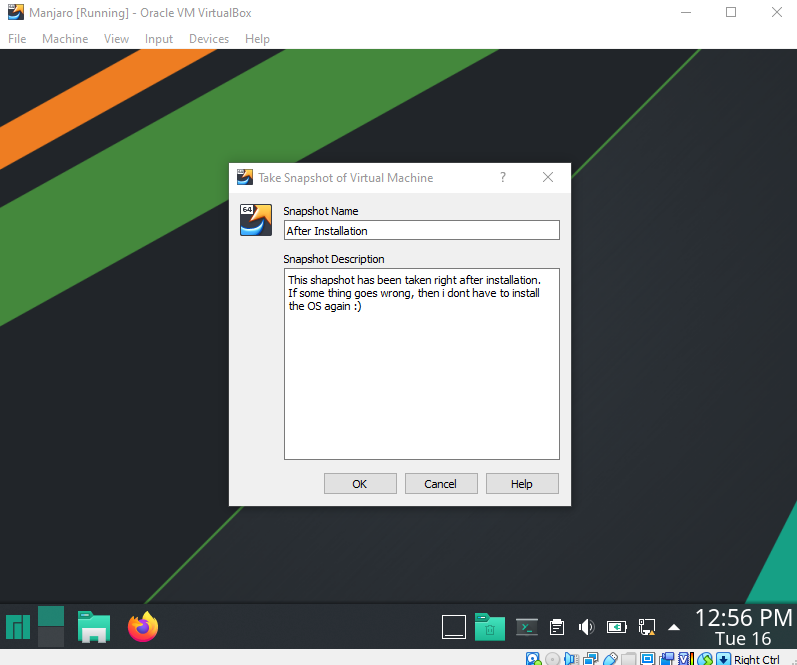Click the optical disc status icon
The image size is (797, 665).
(553, 659)
